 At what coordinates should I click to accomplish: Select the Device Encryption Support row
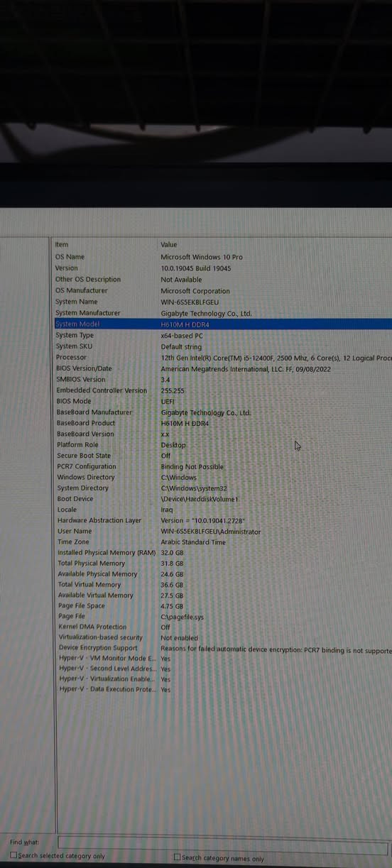pyautogui.click(x=222, y=648)
